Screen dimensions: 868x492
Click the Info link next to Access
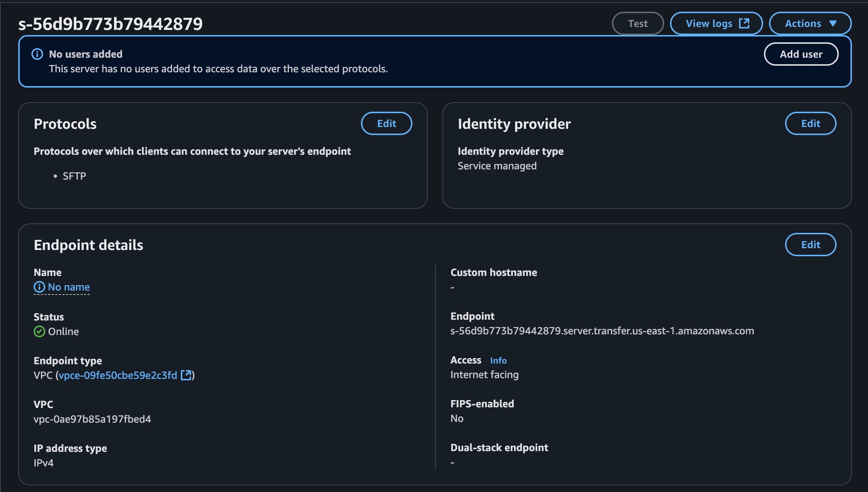pyautogui.click(x=498, y=361)
